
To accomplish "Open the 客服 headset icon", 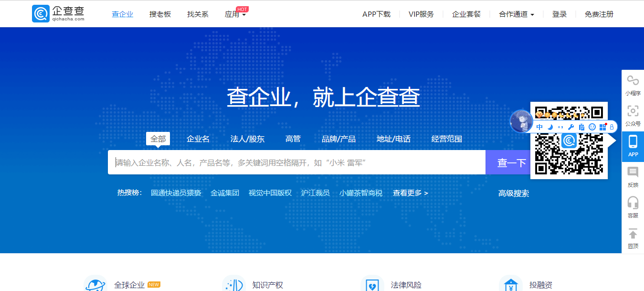I will pyautogui.click(x=633, y=203).
